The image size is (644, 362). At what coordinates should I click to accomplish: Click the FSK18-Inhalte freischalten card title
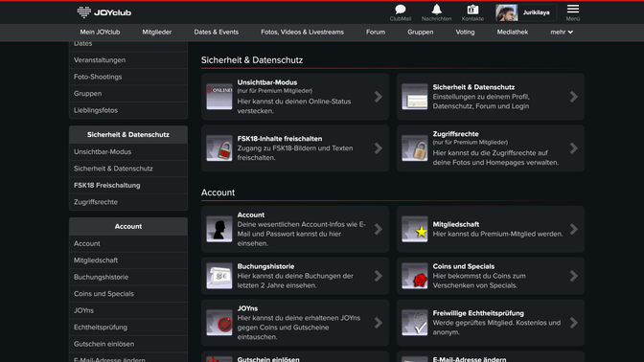point(280,139)
